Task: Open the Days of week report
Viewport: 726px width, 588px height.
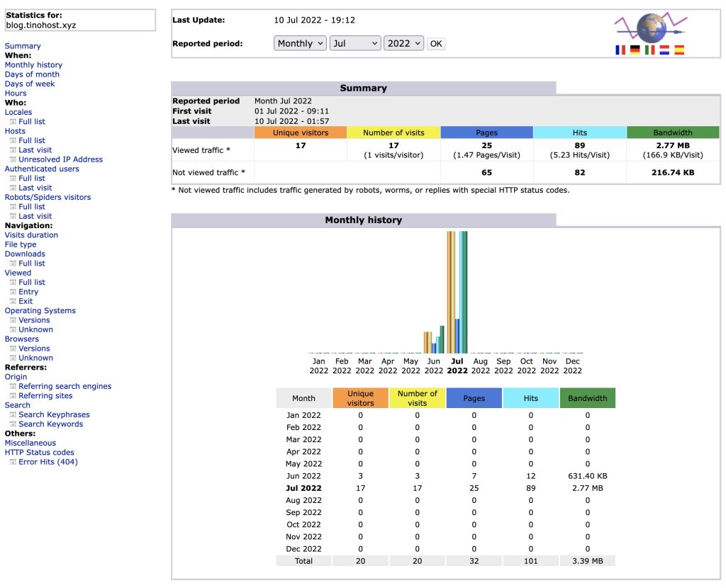Action: pyautogui.click(x=30, y=84)
